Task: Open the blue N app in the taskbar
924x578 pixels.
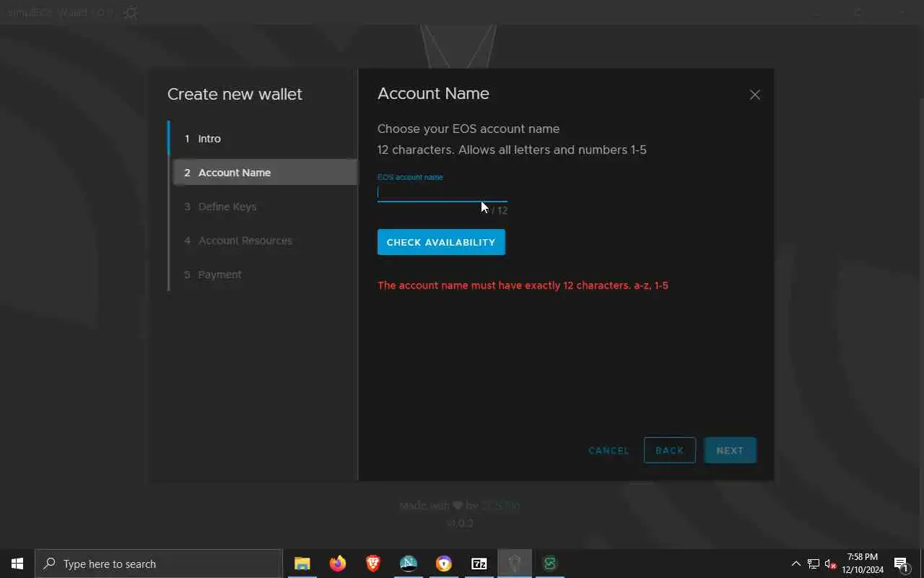Action: click(408, 564)
